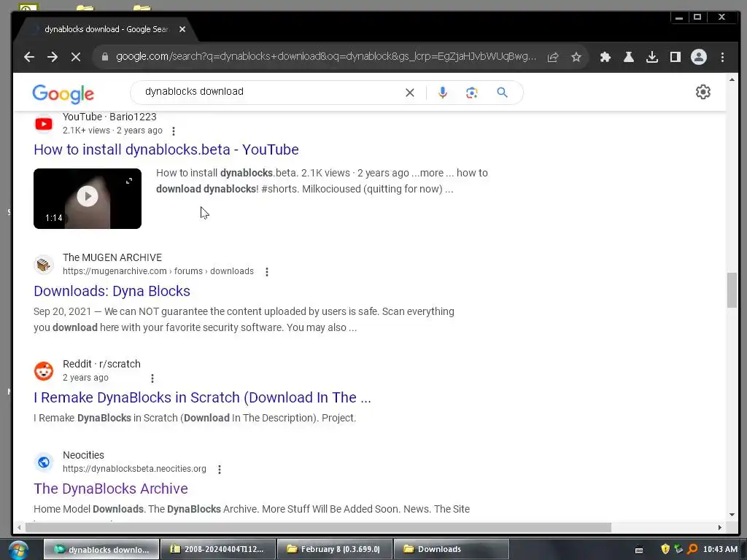Go forward with the forward arrow
The image size is (747, 560).
pos(53,57)
